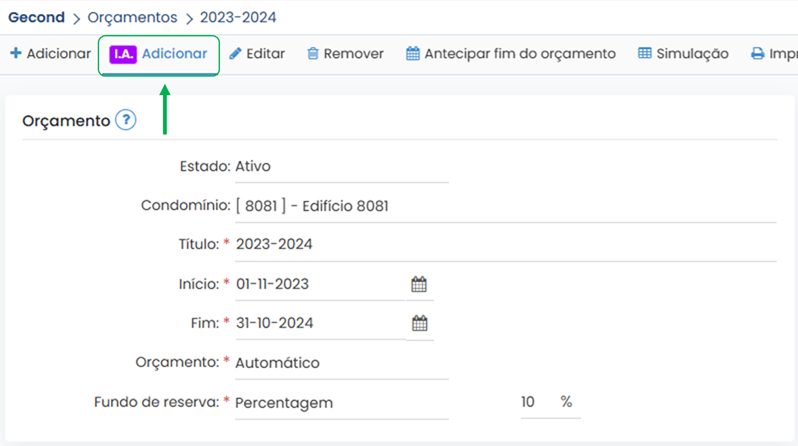Open the Fim date calendar picker
Image resolution: width=798 pixels, height=446 pixels.
[x=419, y=323]
